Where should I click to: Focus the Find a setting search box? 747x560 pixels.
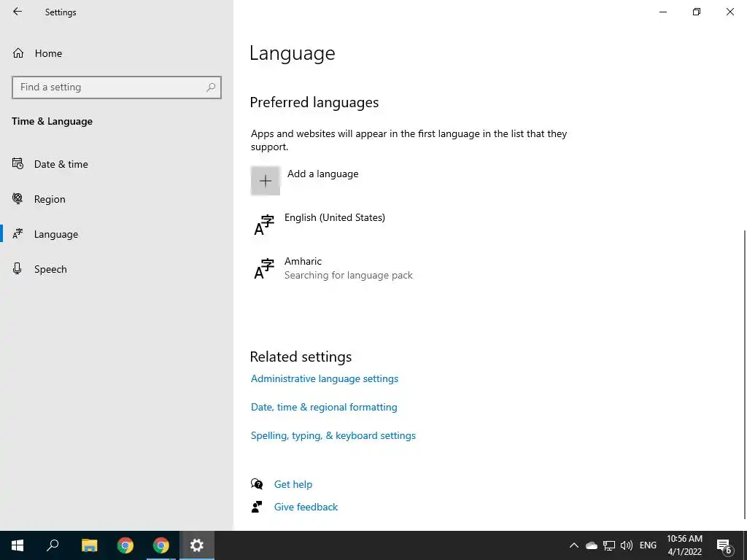pyautogui.click(x=116, y=87)
